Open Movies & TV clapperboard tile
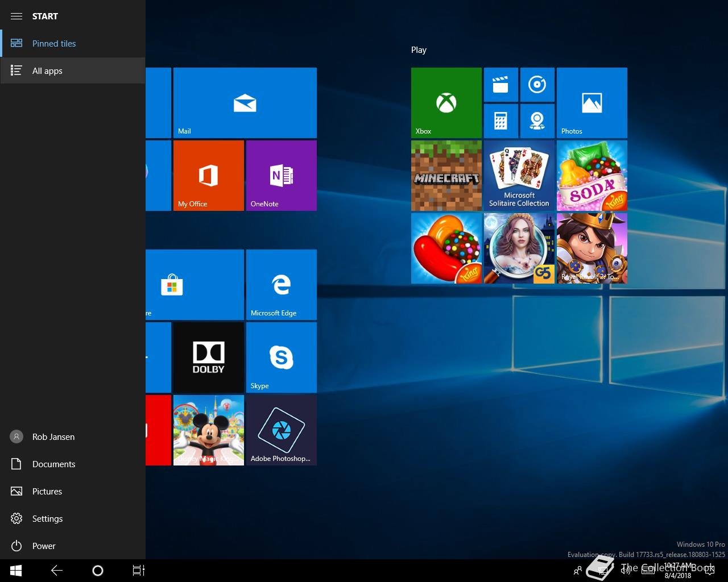Screen dimensions: 728x582 point(501,85)
